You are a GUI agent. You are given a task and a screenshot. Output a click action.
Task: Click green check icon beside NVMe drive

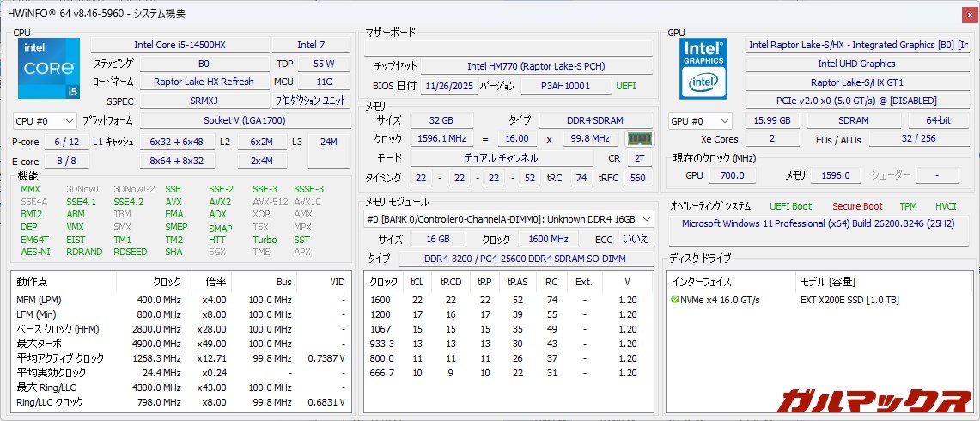coord(674,300)
